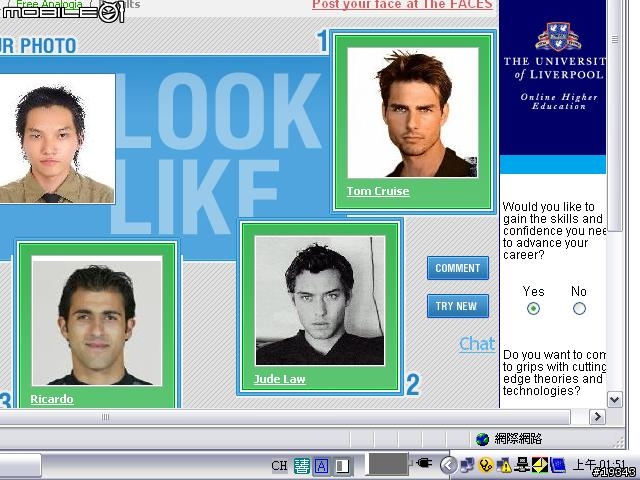This screenshot has height=480, width=640.
Task: Click the Ricardo match photo
Action: [97, 321]
